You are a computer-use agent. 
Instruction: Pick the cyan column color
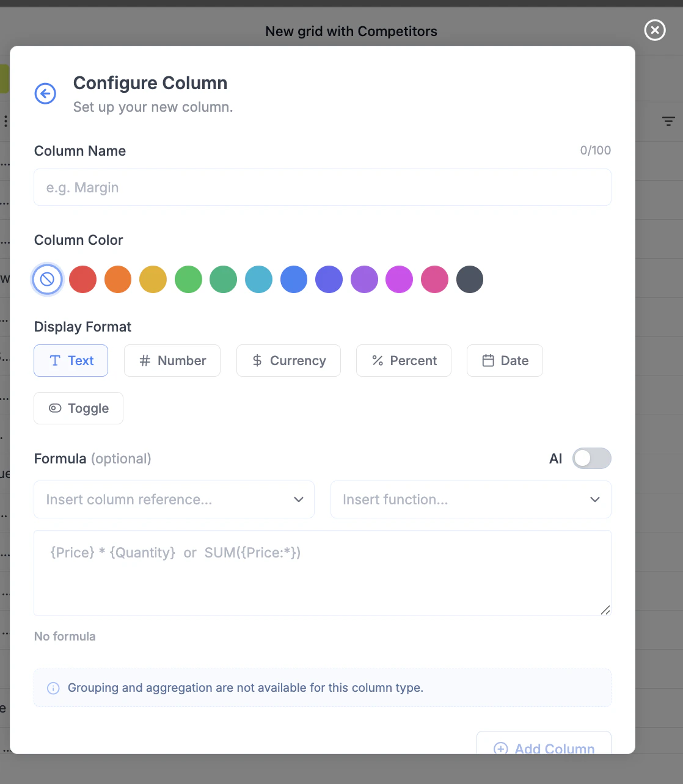point(258,279)
